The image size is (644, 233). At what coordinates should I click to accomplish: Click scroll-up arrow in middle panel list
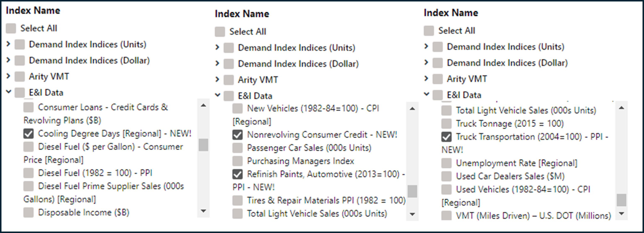coord(412,109)
